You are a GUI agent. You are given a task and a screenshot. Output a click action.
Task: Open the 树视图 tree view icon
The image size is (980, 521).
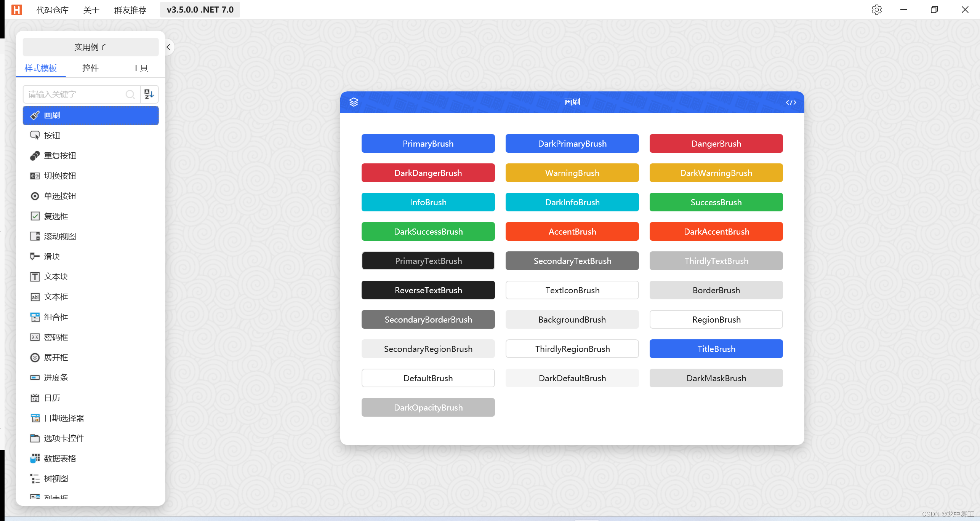[35, 478]
